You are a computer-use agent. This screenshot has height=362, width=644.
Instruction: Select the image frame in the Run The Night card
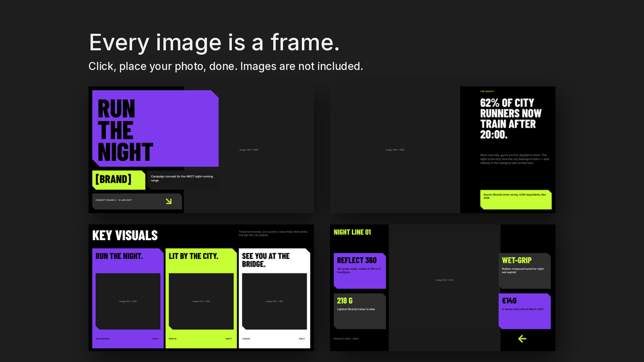click(x=128, y=301)
